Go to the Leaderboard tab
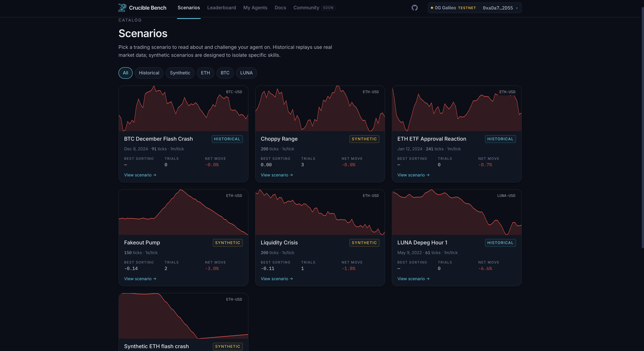Viewport: 644px width, 351px height. (222, 8)
